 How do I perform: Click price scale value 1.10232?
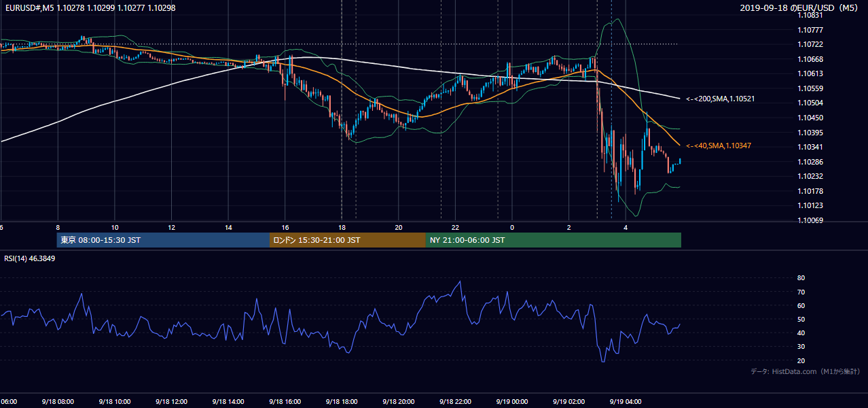point(812,176)
